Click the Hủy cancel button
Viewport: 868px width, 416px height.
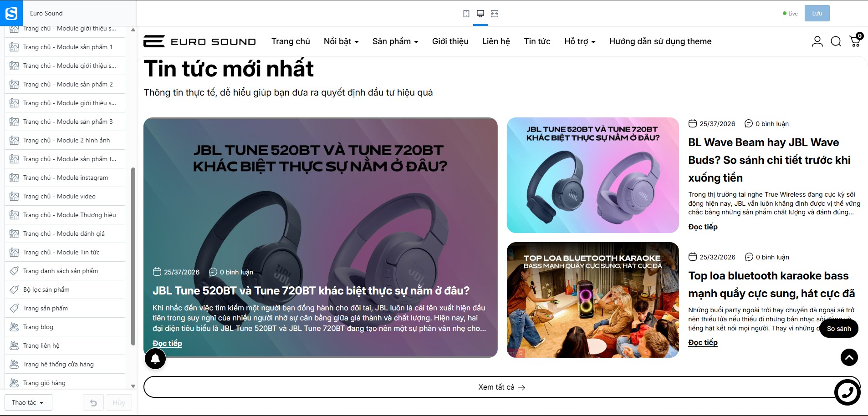119,403
